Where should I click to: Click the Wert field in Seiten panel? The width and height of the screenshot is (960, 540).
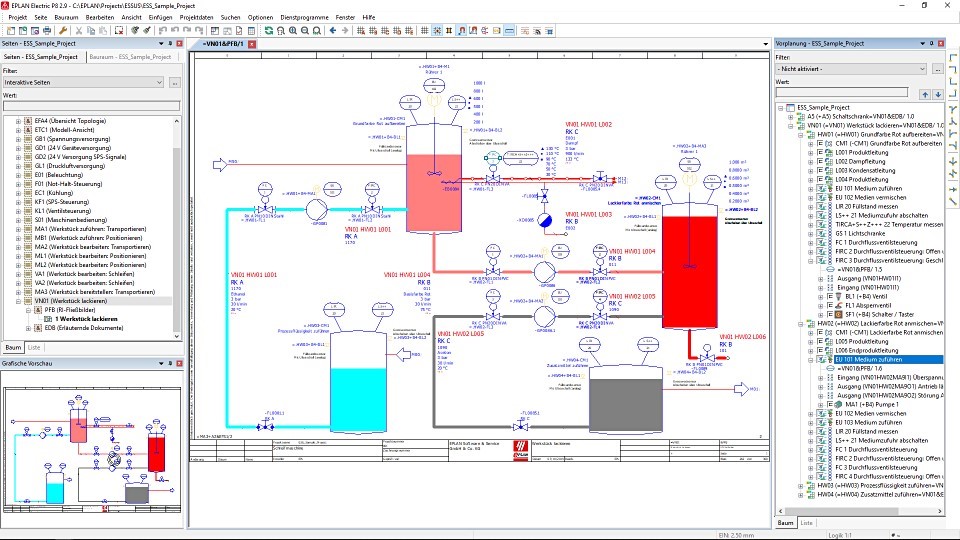(x=90, y=105)
